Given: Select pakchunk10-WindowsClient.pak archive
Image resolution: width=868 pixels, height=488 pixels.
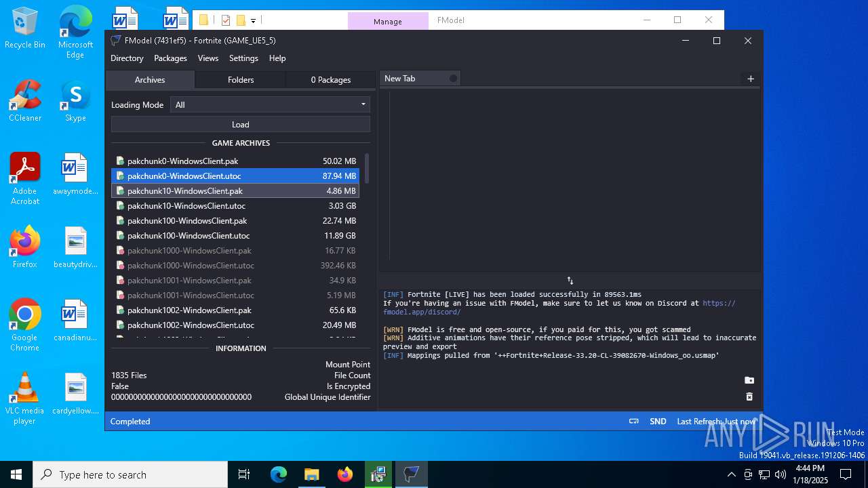Looking at the screenshot, I should pyautogui.click(x=235, y=191).
